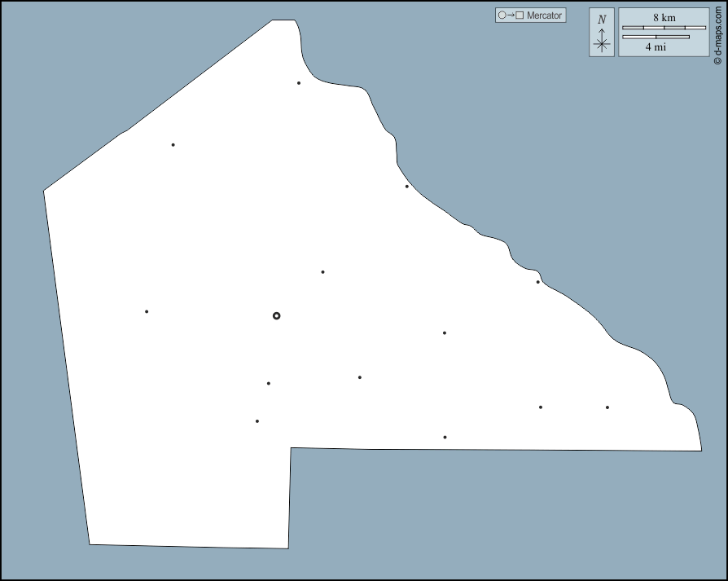
Task: Select the northernmost city dot
Action: (x=299, y=82)
